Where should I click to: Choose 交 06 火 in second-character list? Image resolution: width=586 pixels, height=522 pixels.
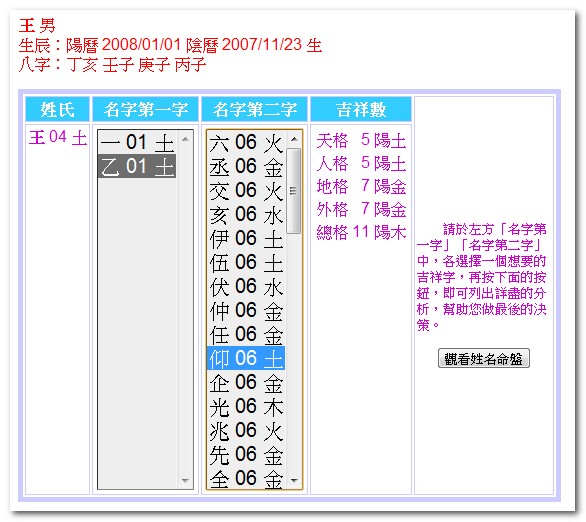tap(247, 190)
